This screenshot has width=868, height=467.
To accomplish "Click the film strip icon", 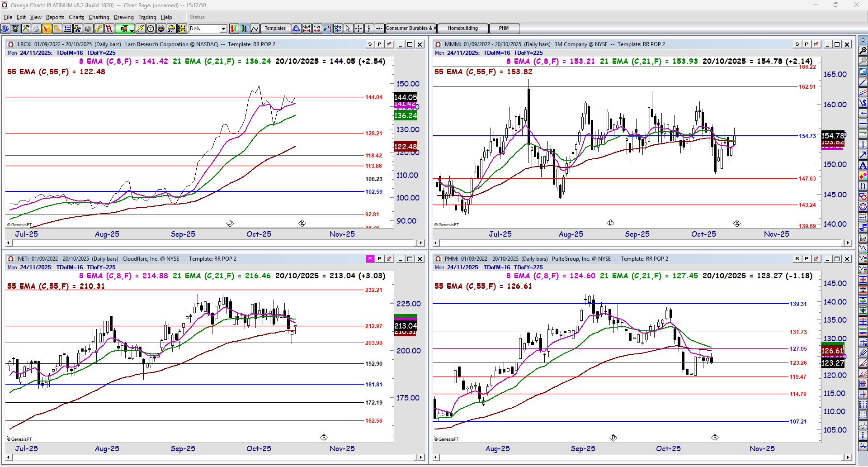I will tap(182, 29).
